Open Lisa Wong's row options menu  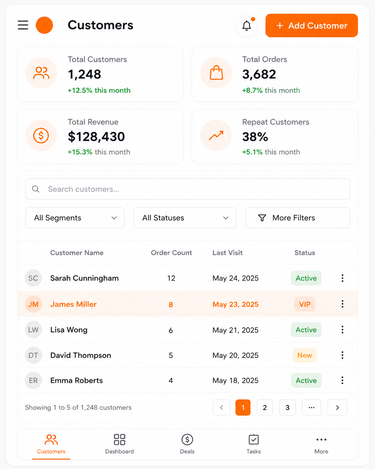pyautogui.click(x=342, y=330)
